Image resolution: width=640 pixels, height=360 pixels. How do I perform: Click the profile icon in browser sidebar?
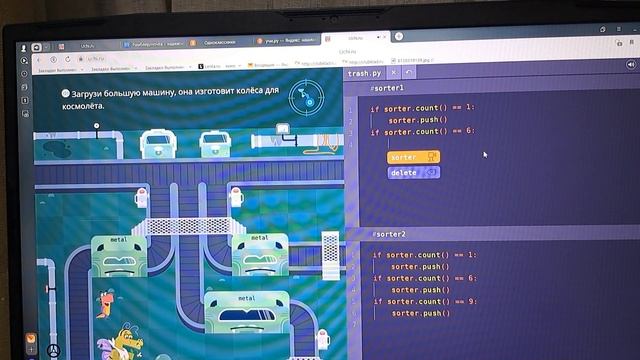coord(24,48)
